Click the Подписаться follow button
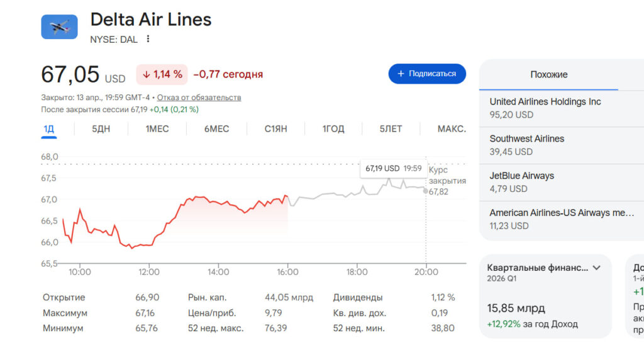The width and height of the screenshot is (644, 350). pos(427,74)
